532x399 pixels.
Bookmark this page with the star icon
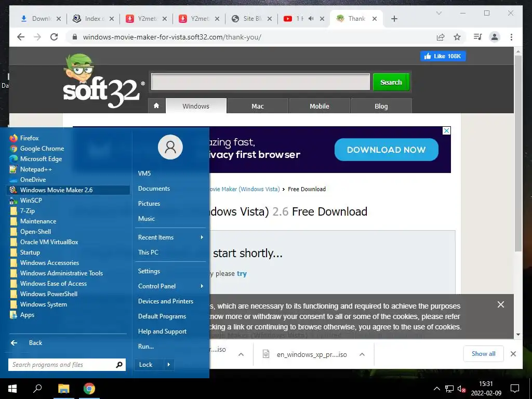coord(457,37)
